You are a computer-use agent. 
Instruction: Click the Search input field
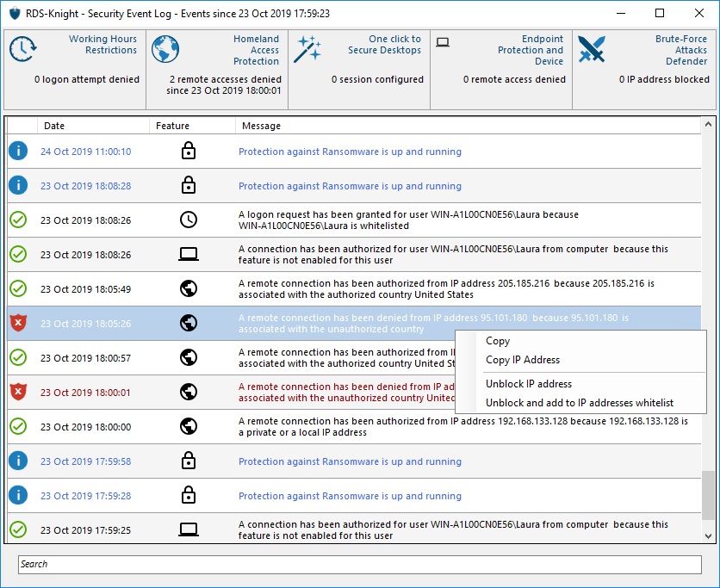point(360,564)
